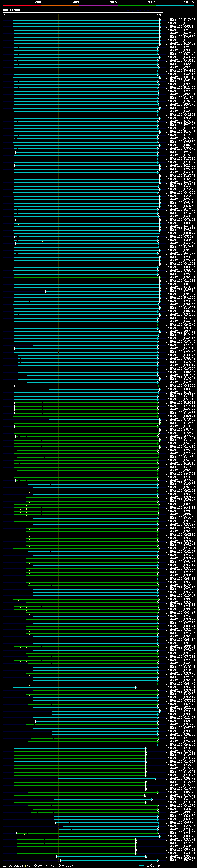
Task: Select hit label UniRef100_Q3LFQ4
Action: 180,98
